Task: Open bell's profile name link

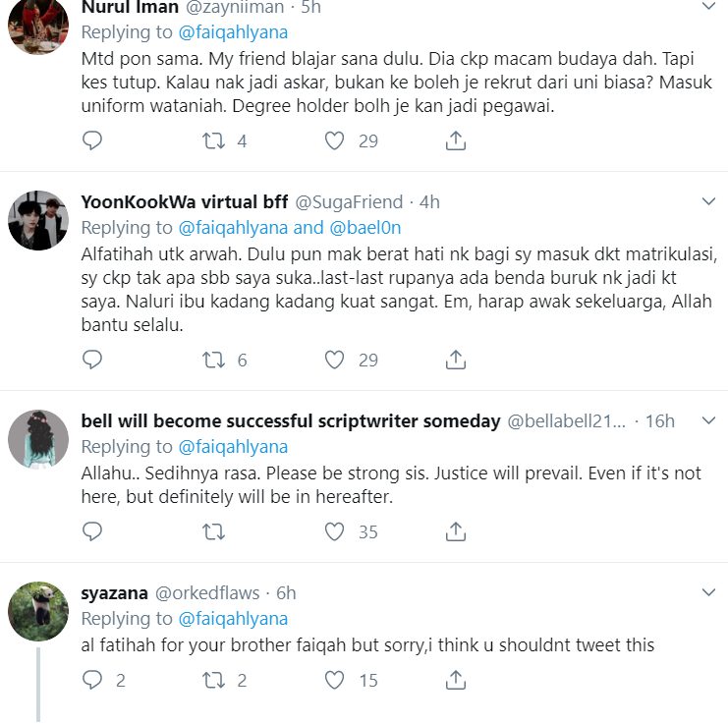Action: [290, 421]
